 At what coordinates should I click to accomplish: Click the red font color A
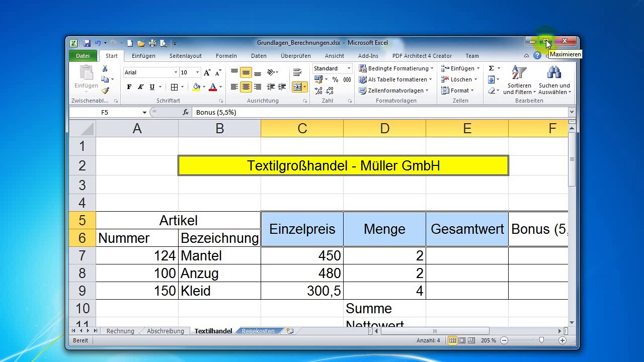[213, 87]
